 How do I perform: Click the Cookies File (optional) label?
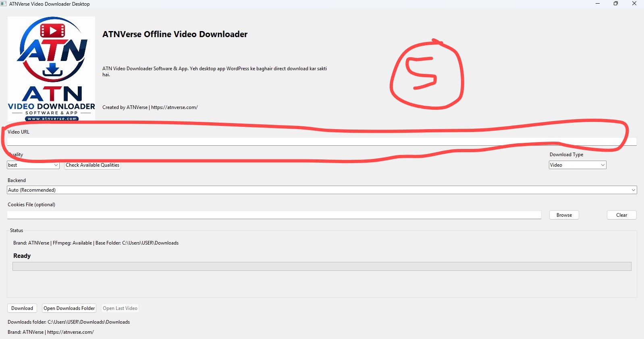click(31, 205)
